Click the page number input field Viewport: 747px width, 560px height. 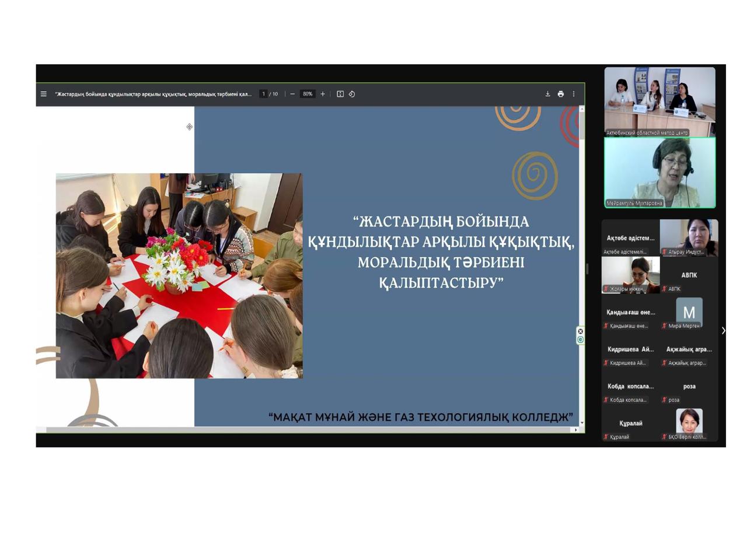(263, 94)
